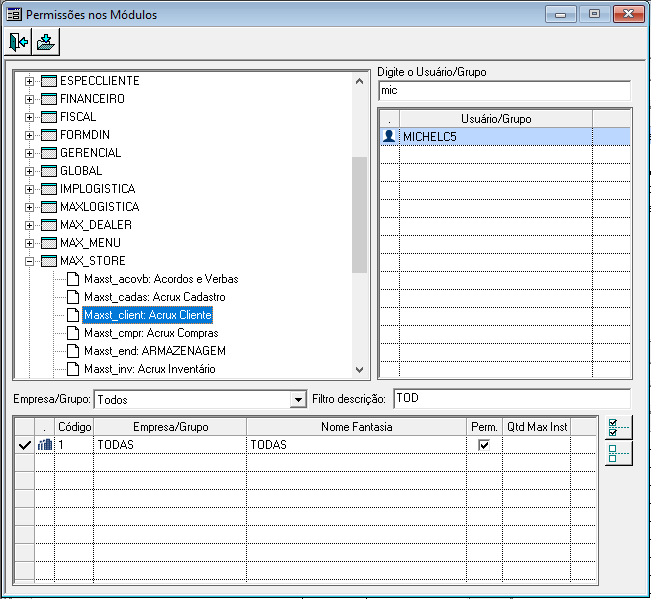Expand the IMPLOGISTICA tree node
This screenshot has height=599, width=651.
(29, 189)
